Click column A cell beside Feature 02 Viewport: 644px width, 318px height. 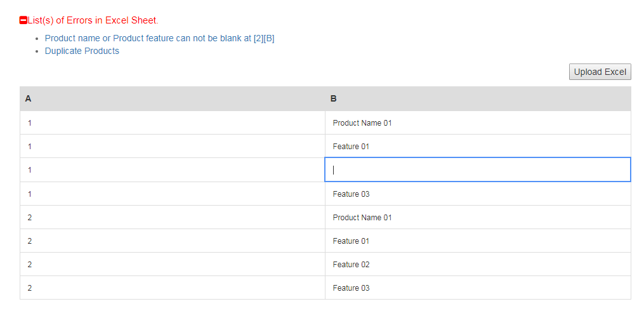pyautogui.click(x=173, y=265)
